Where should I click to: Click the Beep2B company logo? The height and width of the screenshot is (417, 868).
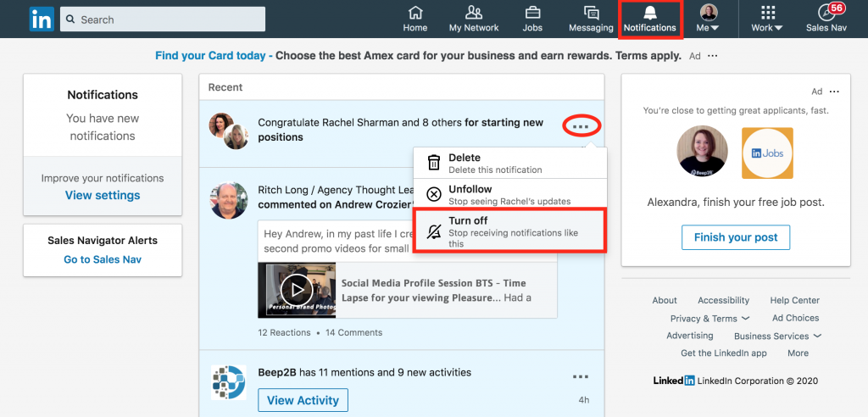(x=229, y=382)
